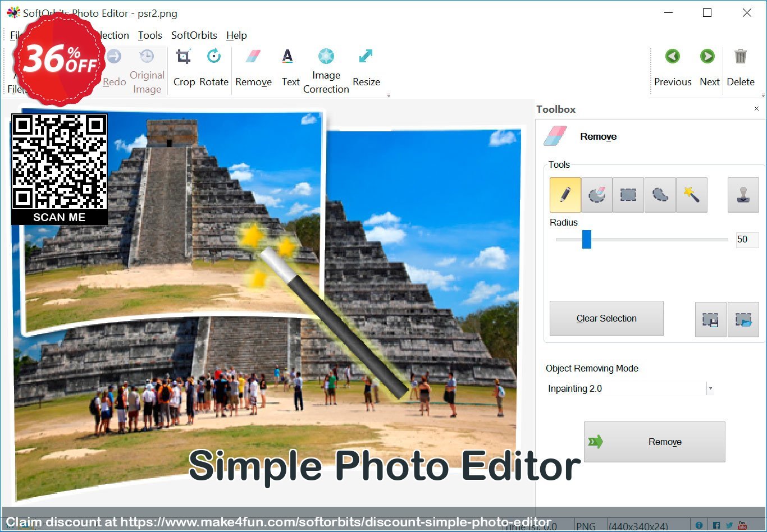Open the Twitter link icon
The height and width of the screenshot is (532, 767).
[729, 526]
